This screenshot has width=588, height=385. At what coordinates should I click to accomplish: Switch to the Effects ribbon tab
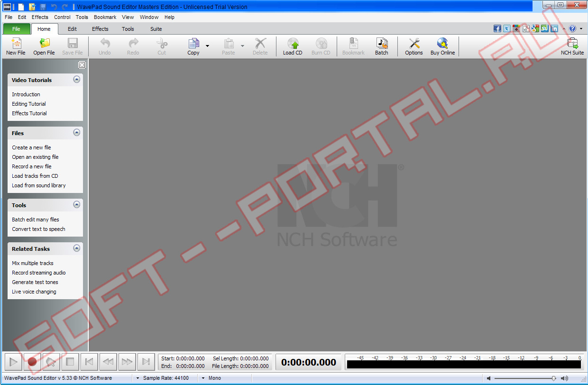[100, 29]
